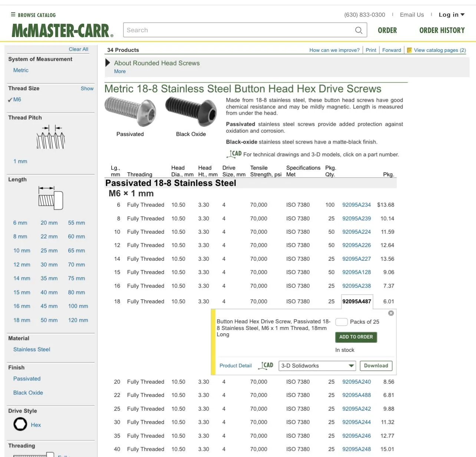
Task: Filter length by 20 mm
Action: coord(49,223)
